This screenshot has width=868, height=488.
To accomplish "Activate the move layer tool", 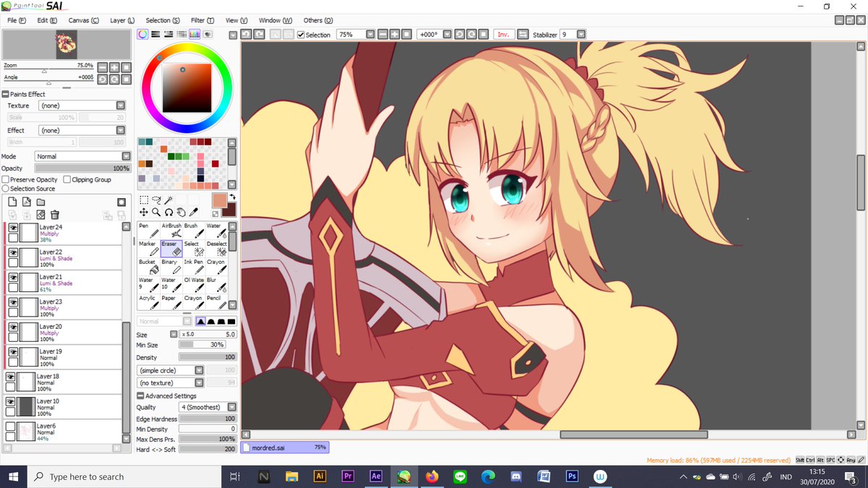I will point(144,213).
